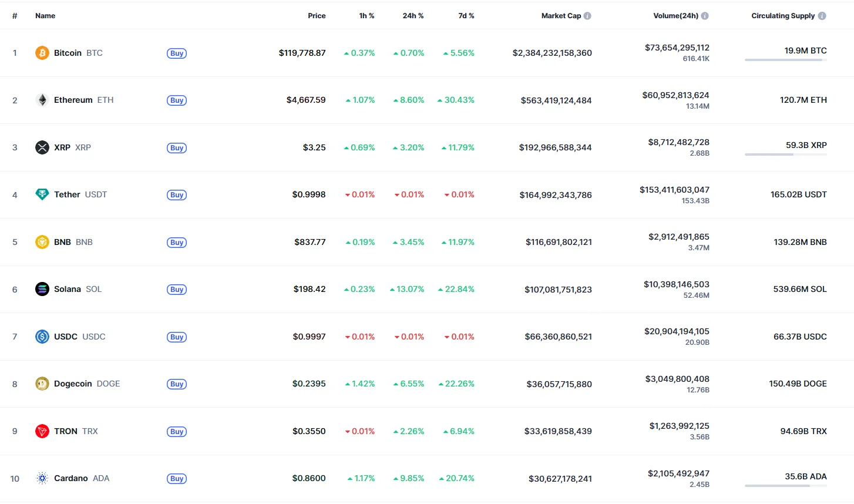Sort the table by Name column
This screenshot has width=854, height=504.
point(45,16)
